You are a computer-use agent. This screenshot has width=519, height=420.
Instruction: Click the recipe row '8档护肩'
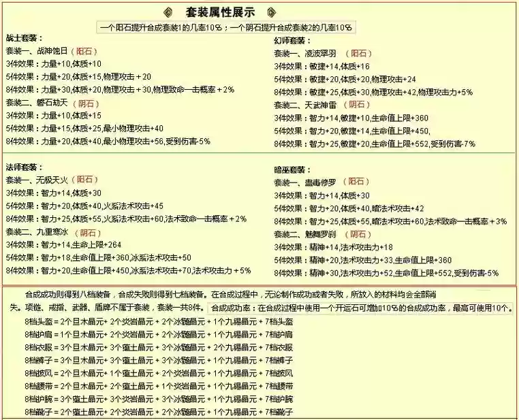(159, 334)
